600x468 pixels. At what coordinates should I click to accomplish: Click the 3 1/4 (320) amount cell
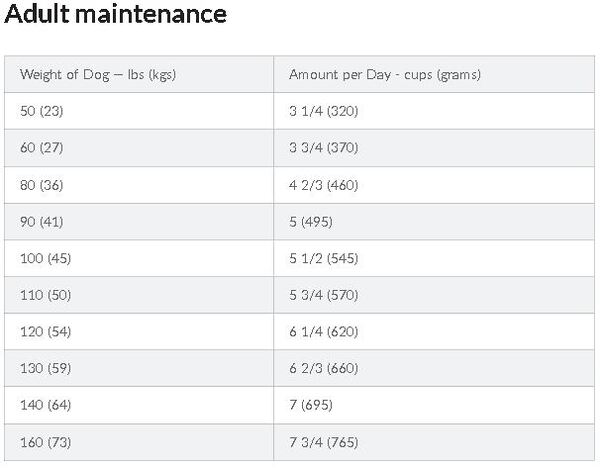point(434,111)
